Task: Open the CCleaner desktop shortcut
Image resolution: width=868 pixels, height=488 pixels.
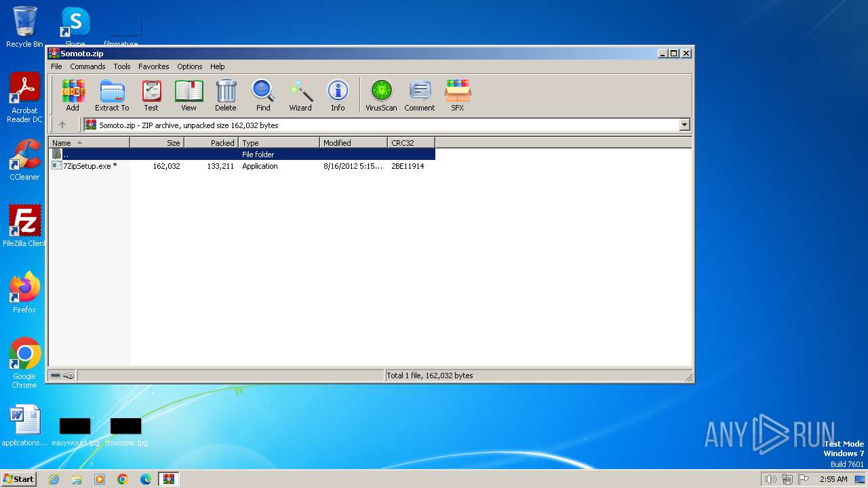Action: (24, 160)
